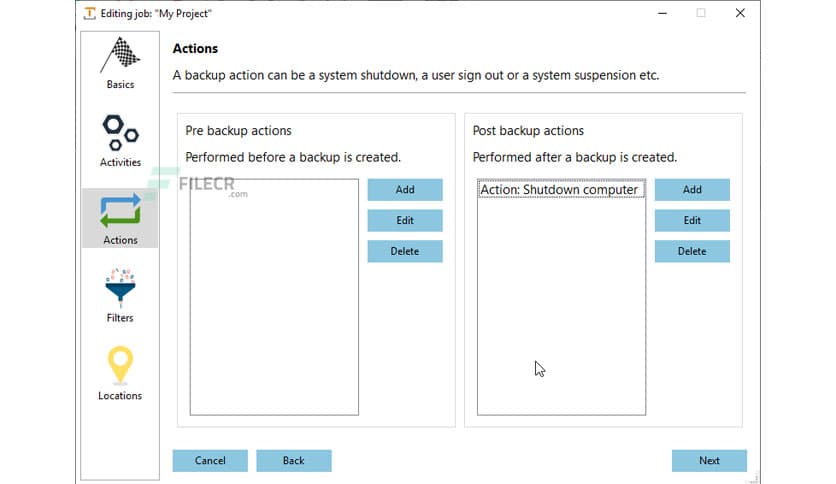Delete the selected post backup action

[692, 252]
